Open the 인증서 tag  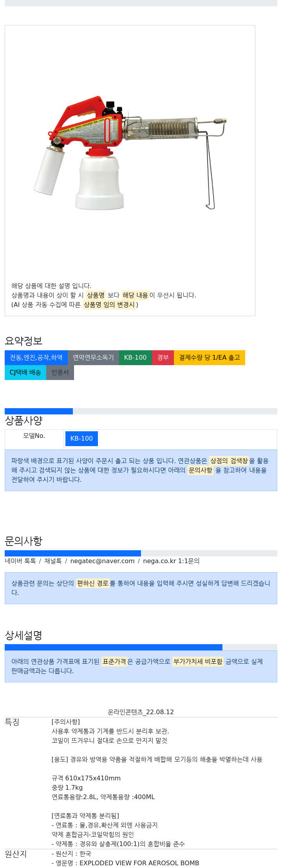coord(60,373)
